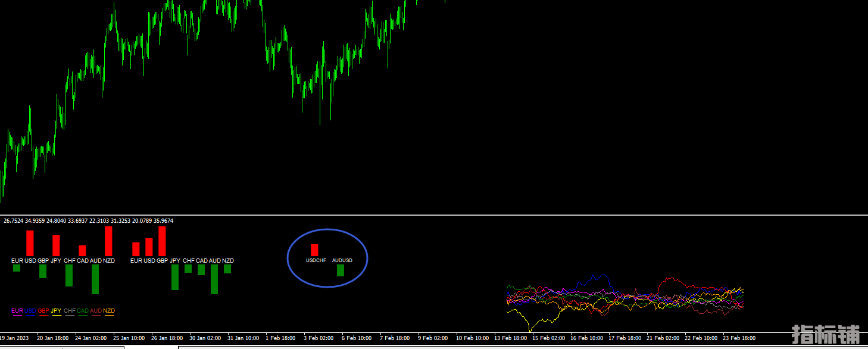This screenshot has height=349, width=868.
Task: Select the tallest red GBP bar in second group
Action: tap(162, 241)
